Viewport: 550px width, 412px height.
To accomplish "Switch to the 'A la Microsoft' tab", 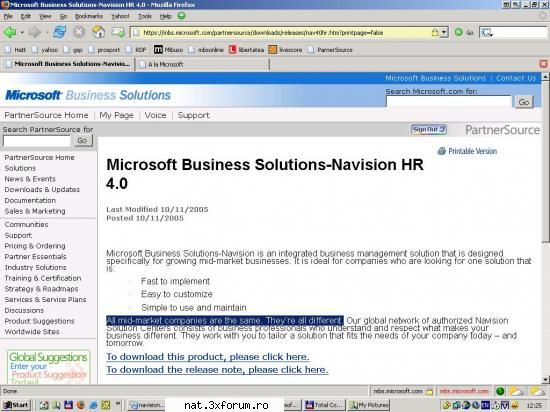I will (x=202, y=64).
